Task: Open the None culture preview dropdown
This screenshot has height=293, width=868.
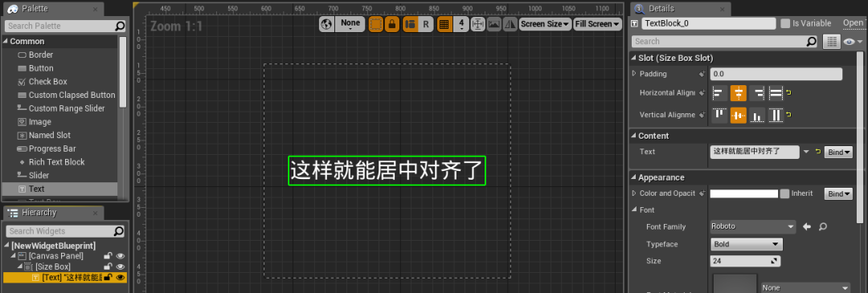Action: (x=350, y=24)
